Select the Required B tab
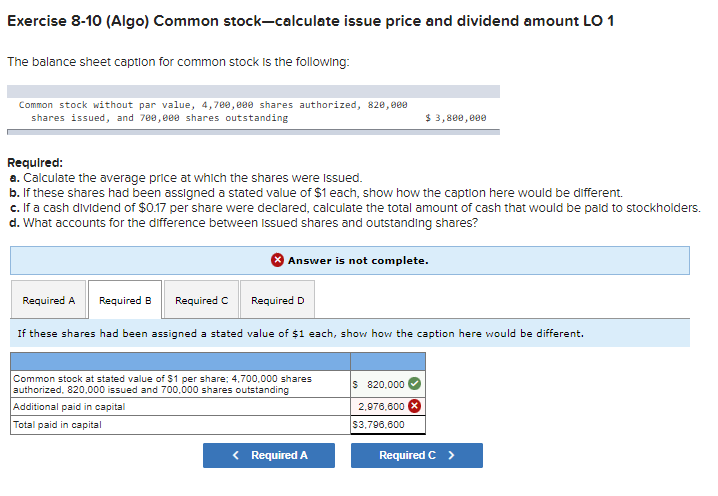 [125, 300]
